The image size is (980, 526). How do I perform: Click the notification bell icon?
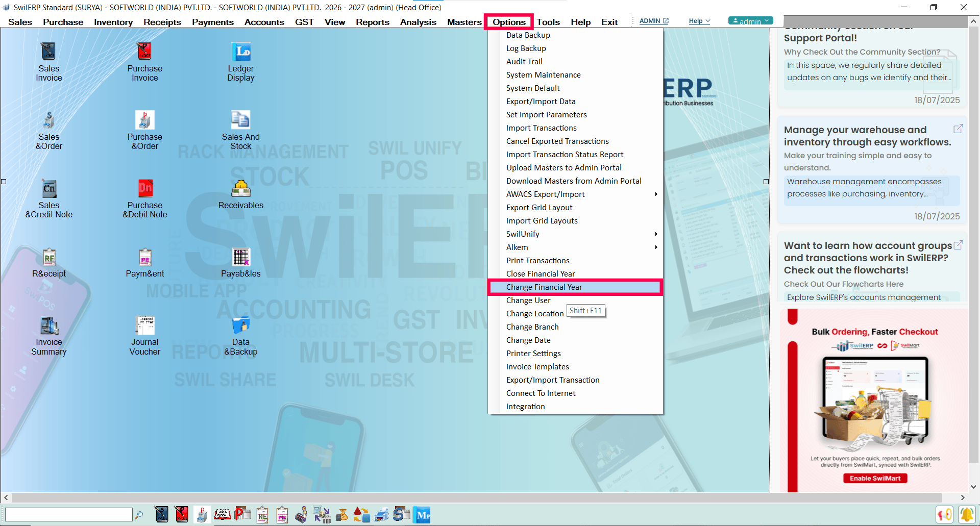966,515
